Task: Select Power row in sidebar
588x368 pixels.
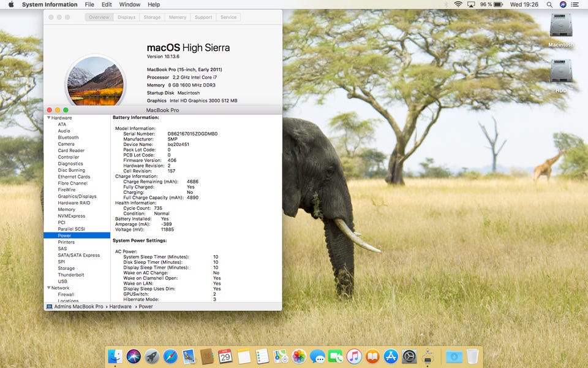Action: point(77,236)
